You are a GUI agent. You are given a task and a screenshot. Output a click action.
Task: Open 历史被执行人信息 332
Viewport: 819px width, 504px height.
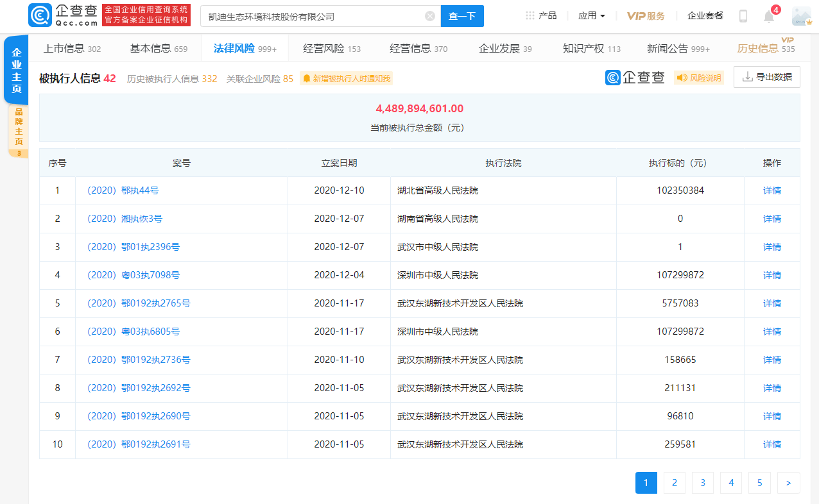point(172,78)
